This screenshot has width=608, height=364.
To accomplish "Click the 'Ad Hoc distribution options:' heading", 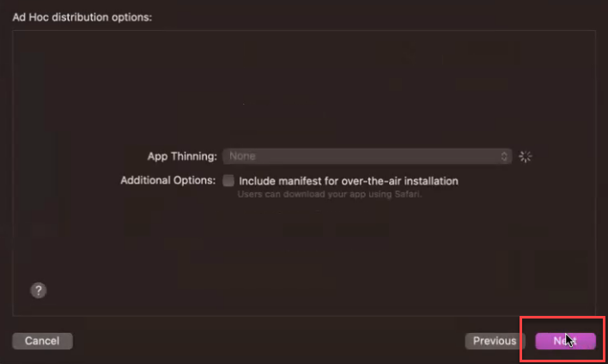I will coord(82,17).
